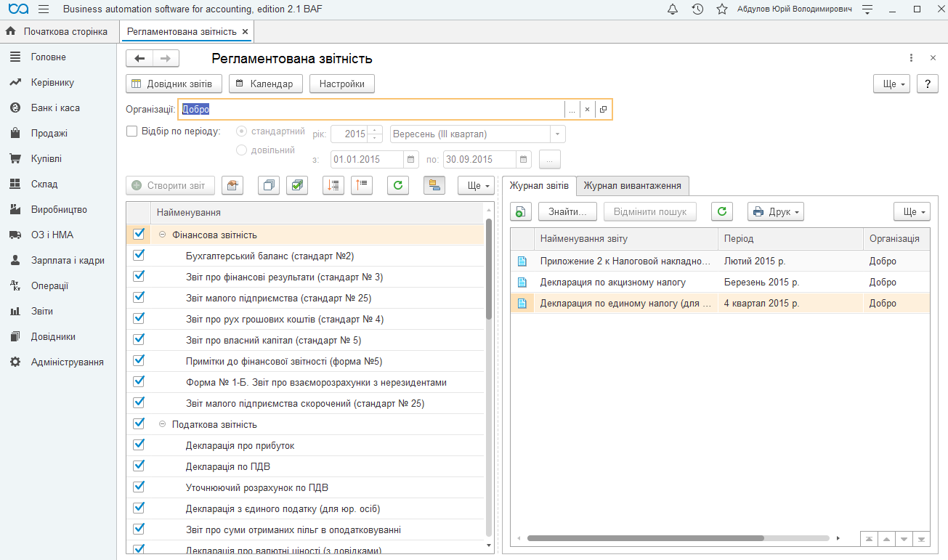The height and width of the screenshot is (560, 948).
Task: Open calendar picker for start date 01.01.2015
Action: click(x=411, y=159)
